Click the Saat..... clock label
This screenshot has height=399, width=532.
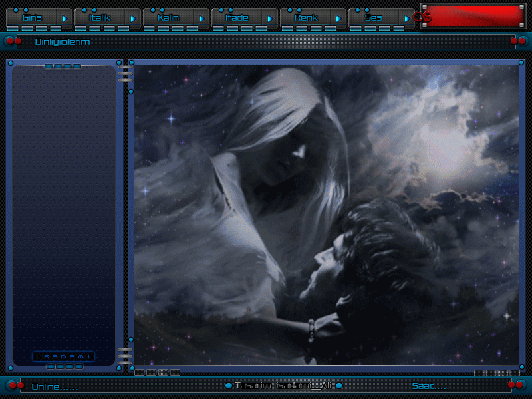click(x=430, y=386)
